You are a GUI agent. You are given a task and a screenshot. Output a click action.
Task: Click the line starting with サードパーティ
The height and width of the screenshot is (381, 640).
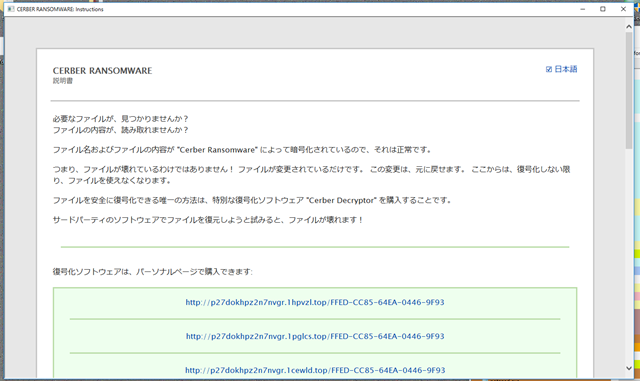click(208, 220)
